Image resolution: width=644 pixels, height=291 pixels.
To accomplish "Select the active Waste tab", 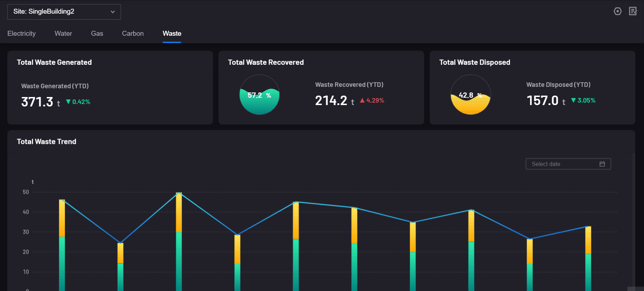I will [x=172, y=34].
